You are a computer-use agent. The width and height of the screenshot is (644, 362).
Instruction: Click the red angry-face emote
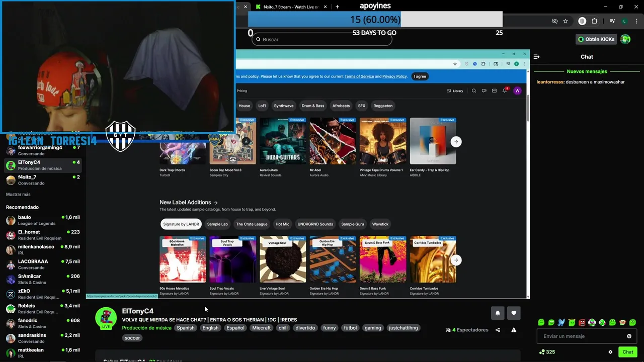coord(582,322)
